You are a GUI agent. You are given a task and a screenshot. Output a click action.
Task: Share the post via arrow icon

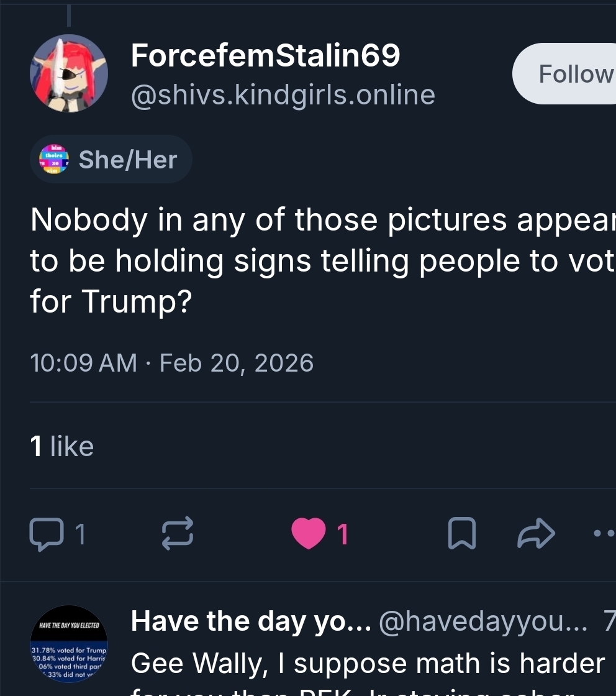pyautogui.click(x=535, y=533)
